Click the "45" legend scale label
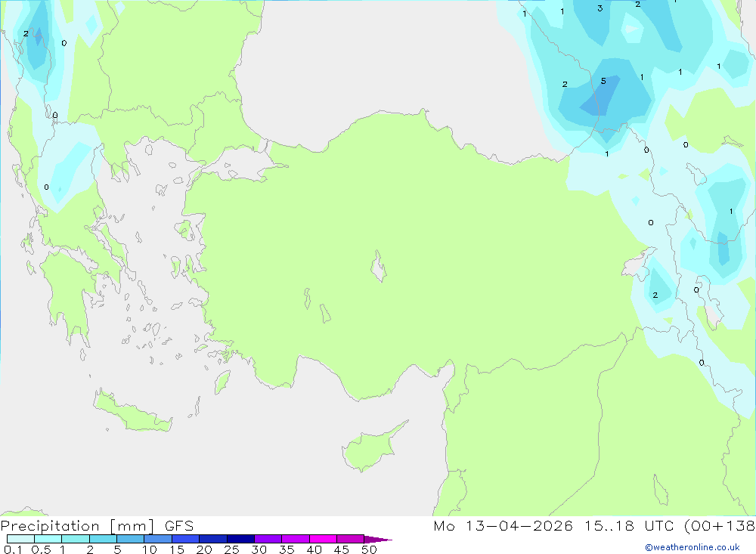 pos(342,549)
